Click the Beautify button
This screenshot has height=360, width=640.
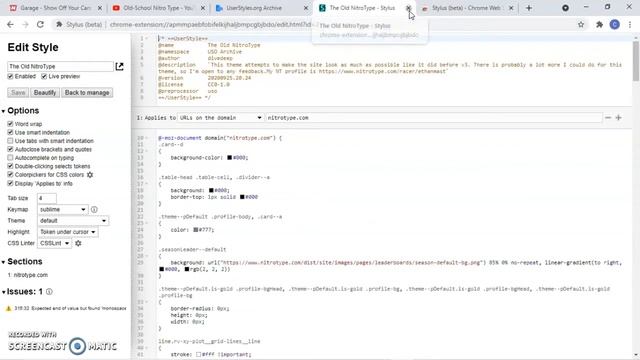tap(45, 93)
